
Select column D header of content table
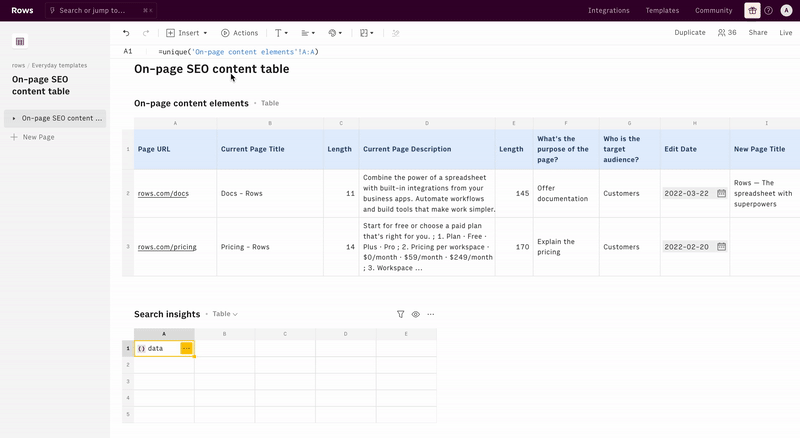(427, 123)
